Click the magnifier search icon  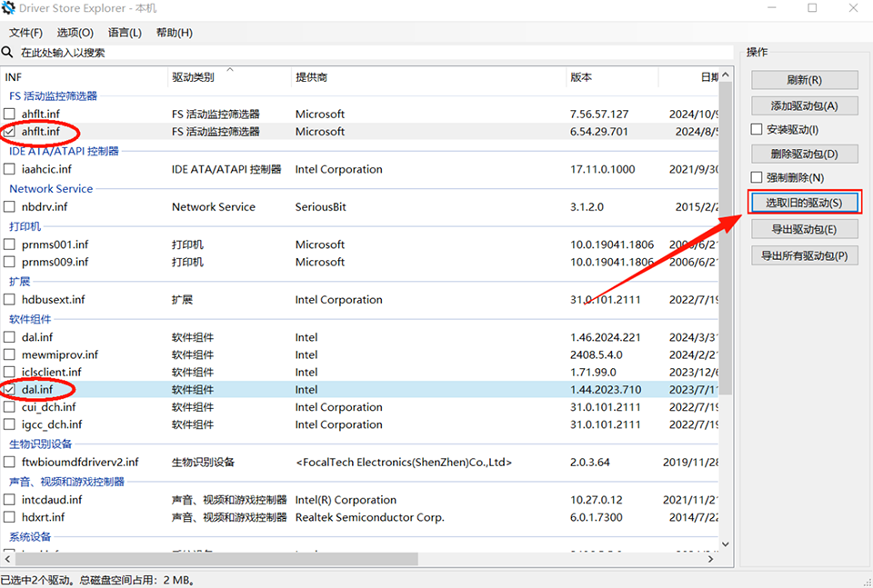(6, 53)
